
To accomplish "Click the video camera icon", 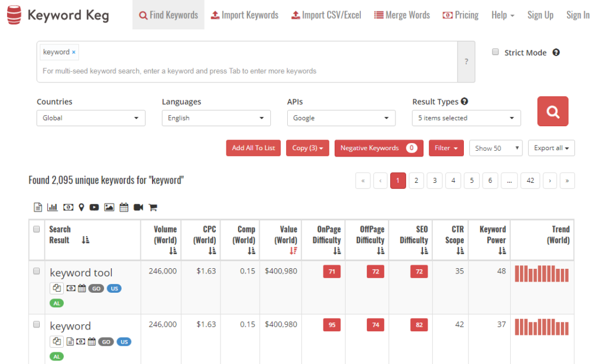I will [138, 207].
